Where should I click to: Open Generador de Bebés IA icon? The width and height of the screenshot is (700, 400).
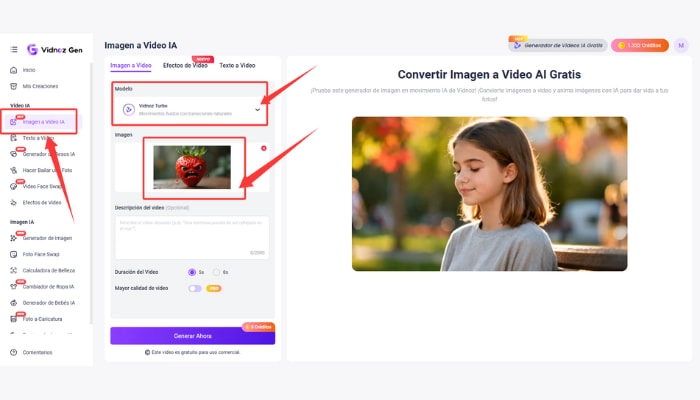(13, 303)
